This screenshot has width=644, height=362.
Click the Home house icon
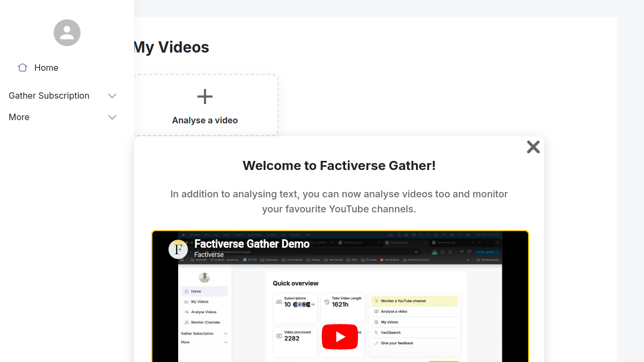coord(23,68)
